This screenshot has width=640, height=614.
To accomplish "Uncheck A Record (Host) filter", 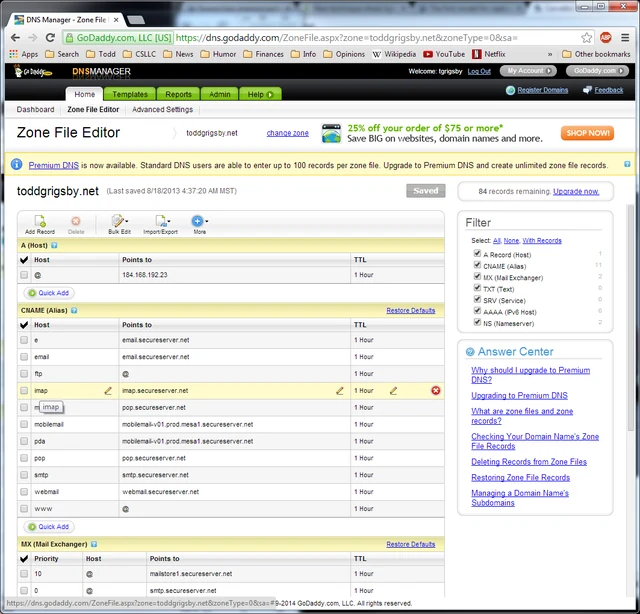I will (477, 254).
